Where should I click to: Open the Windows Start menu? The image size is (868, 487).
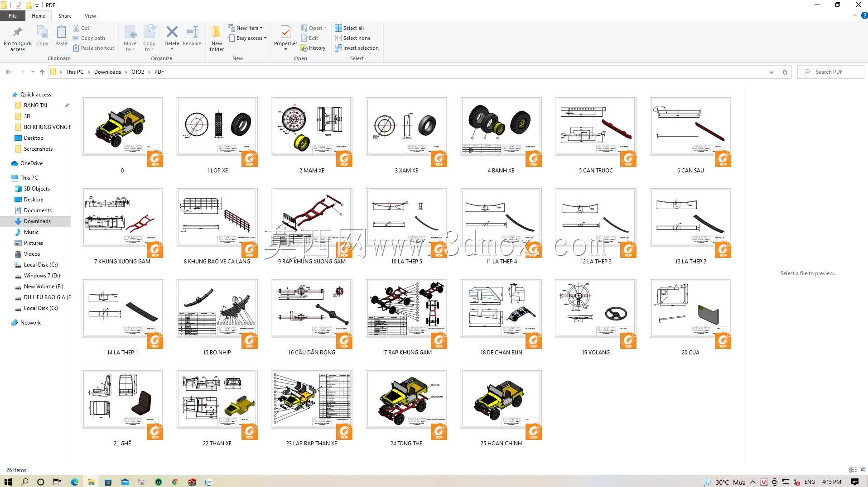[x=8, y=482]
